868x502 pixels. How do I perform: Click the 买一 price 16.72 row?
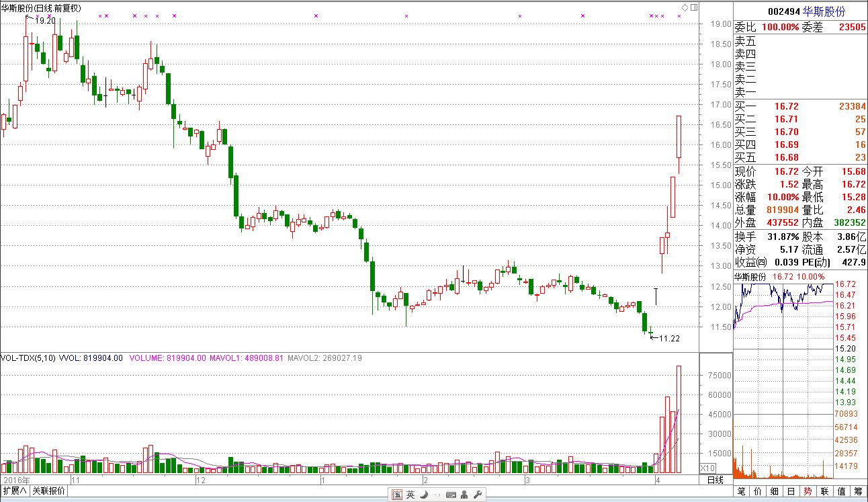pyautogui.click(x=800, y=106)
